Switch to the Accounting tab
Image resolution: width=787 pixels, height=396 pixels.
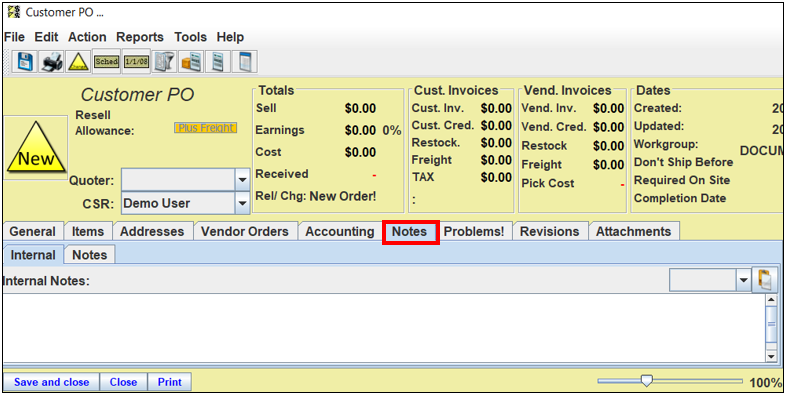coord(340,231)
